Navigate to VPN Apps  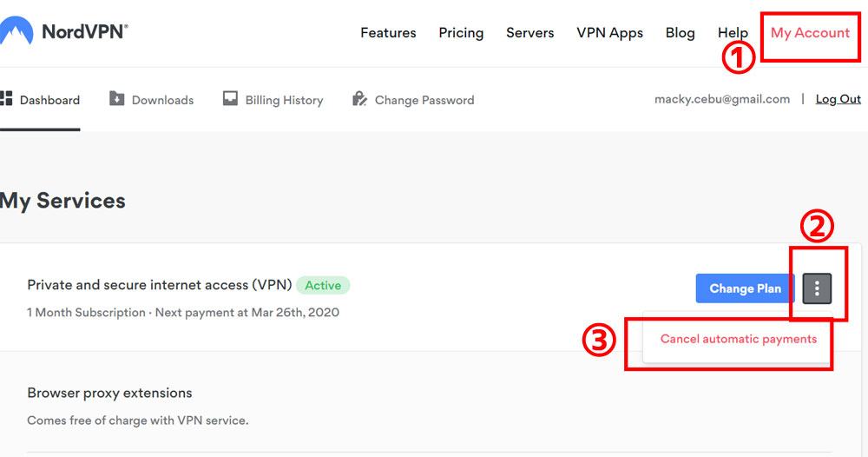pyautogui.click(x=609, y=33)
